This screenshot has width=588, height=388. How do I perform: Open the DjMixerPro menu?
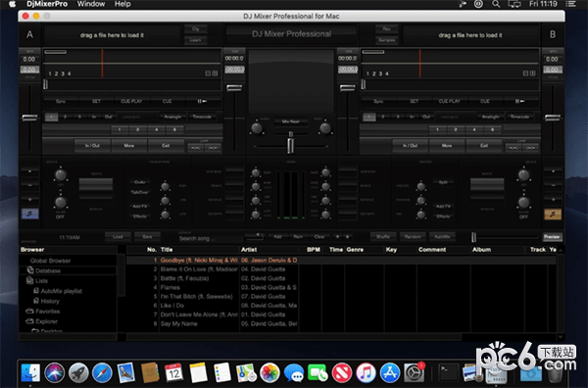pyautogui.click(x=47, y=4)
